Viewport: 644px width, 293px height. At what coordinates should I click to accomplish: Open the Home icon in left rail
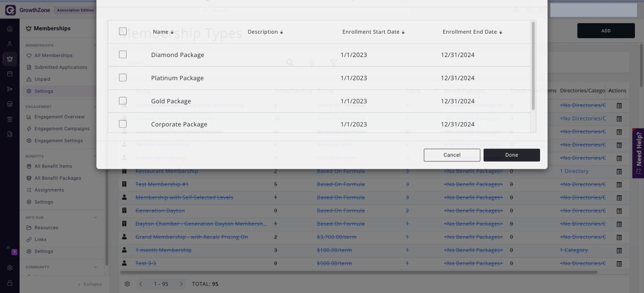click(10, 29)
